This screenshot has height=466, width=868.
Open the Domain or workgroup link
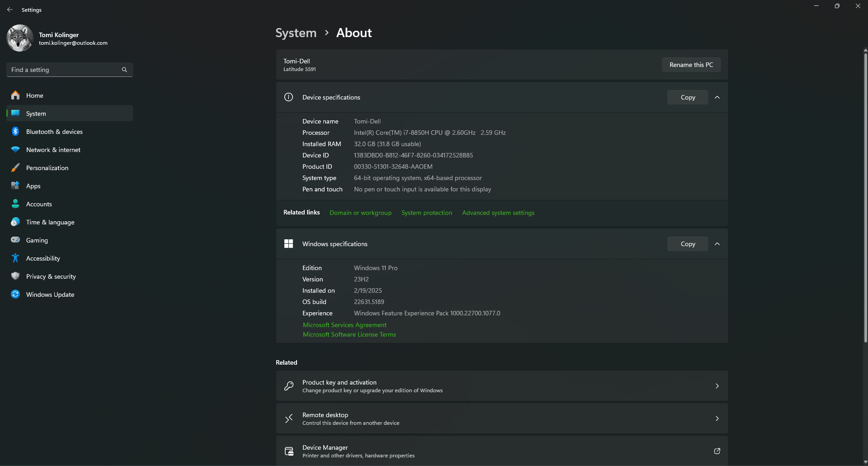click(x=360, y=213)
